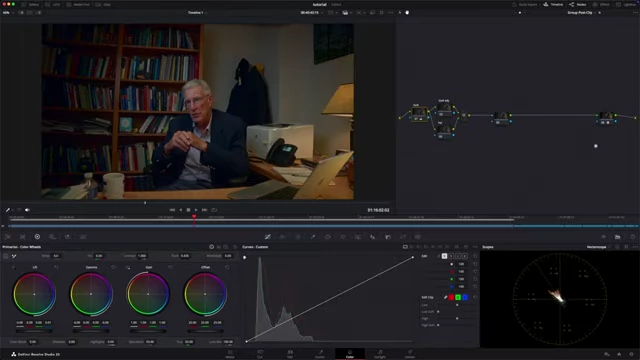Image resolution: width=640 pixels, height=360 pixels.
Task: Toggle the Nodes panel button
Action: (578, 4)
